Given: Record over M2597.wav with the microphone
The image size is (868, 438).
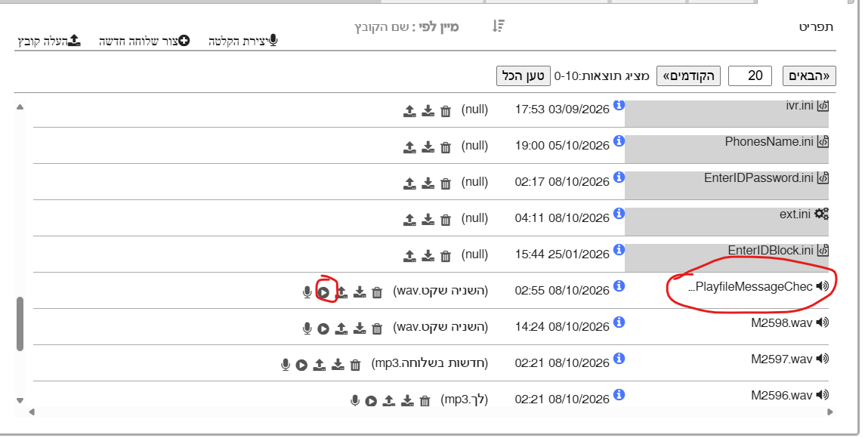Looking at the screenshot, I should pyautogui.click(x=286, y=365).
